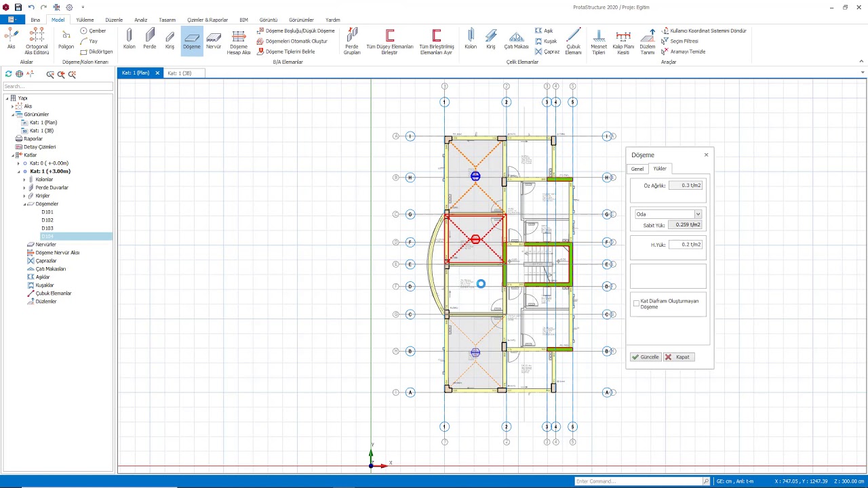Open the Ortogonal Aks Editörü
868x488 pixels.
click(37, 41)
